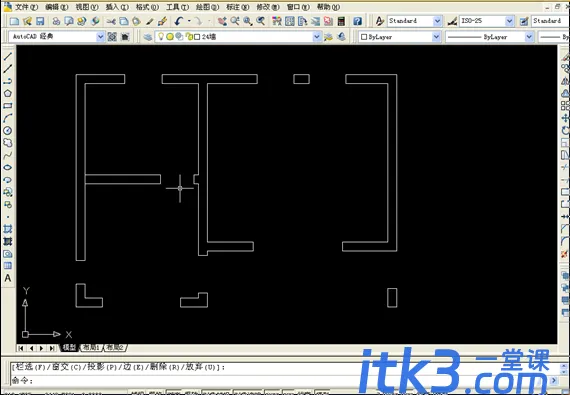Create a new drawing with New icon
Screen dimensions: 570x395
coord(14,21)
